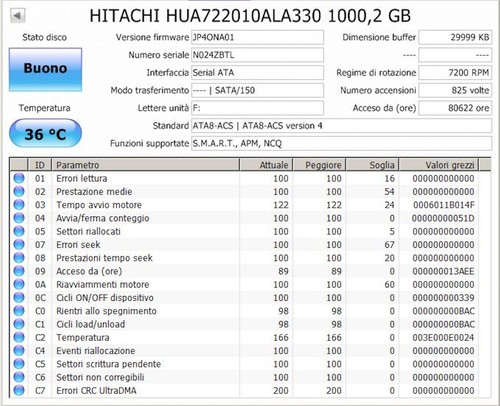Select the status orb of Rientri allo spegnimento
The image size is (500, 406).
point(19,311)
